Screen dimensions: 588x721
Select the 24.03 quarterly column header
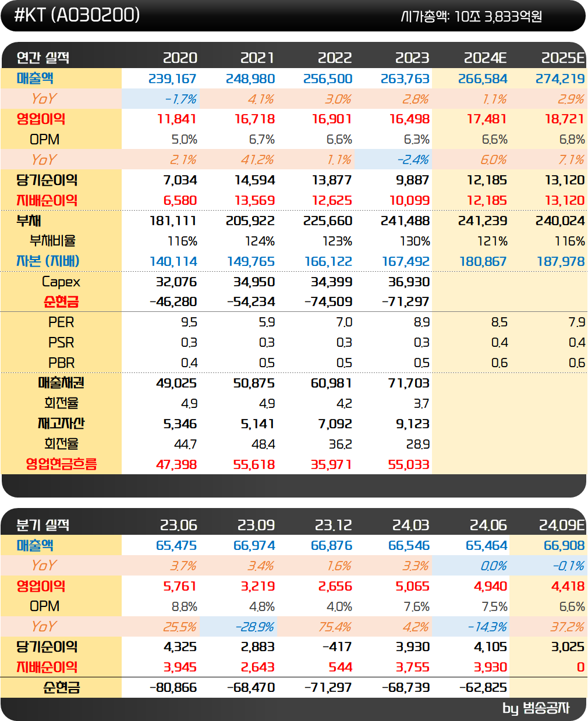pos(411,525)
